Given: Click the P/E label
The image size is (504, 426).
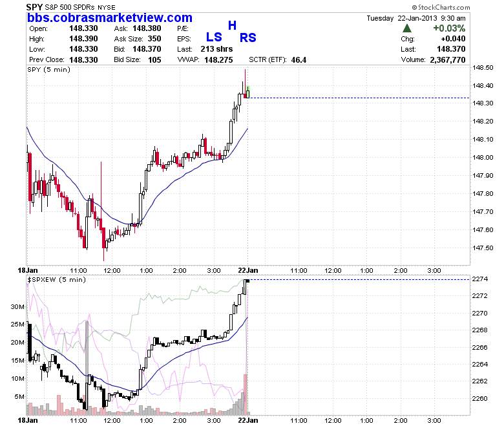Looking at the screenshot, I should click(183, 28).
